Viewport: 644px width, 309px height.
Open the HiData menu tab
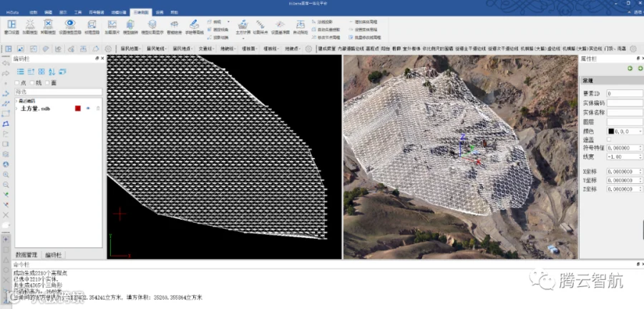click(13, 12)
